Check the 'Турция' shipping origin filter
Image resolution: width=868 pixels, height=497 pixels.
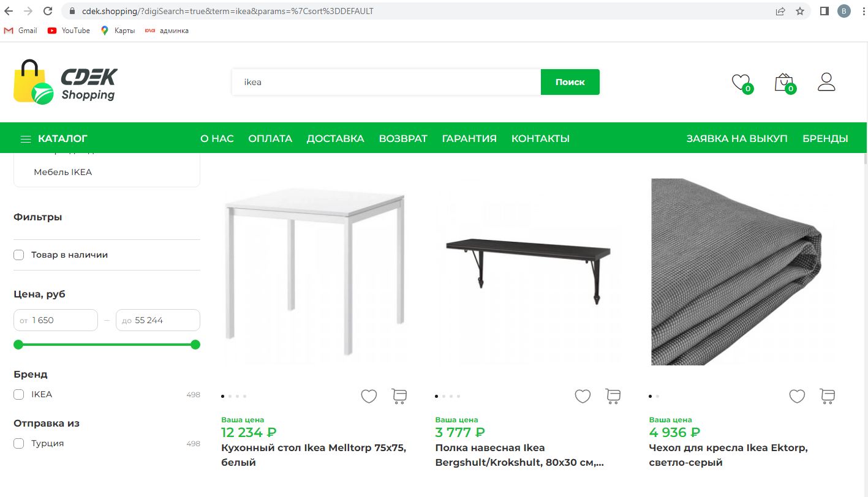(x=19, y=444)
